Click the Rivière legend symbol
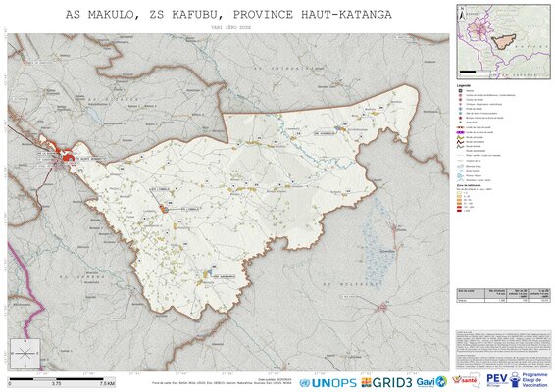This screenshot has width=555, height=392. [x=460, y=175]
